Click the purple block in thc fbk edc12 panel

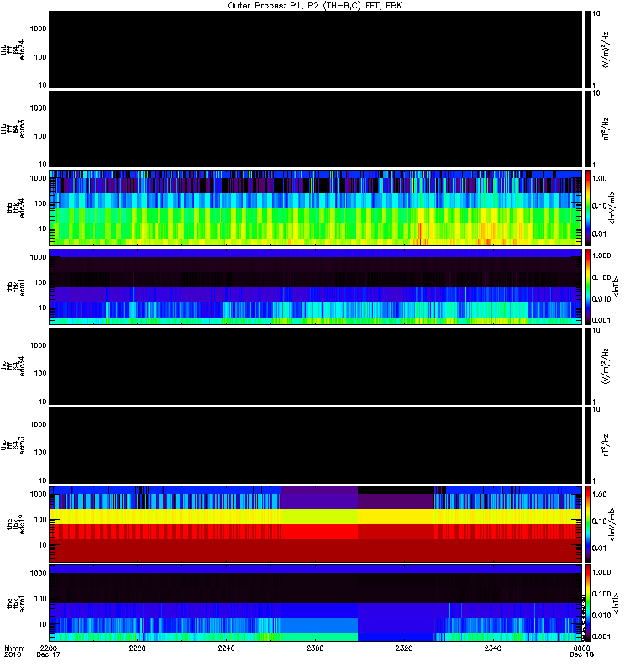[x=319, y=497]
